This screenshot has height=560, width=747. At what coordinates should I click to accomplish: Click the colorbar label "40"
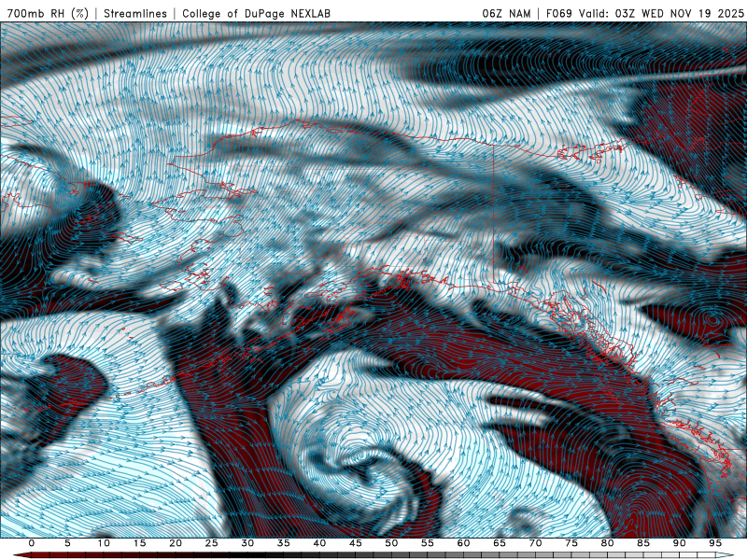coord(319,543)
